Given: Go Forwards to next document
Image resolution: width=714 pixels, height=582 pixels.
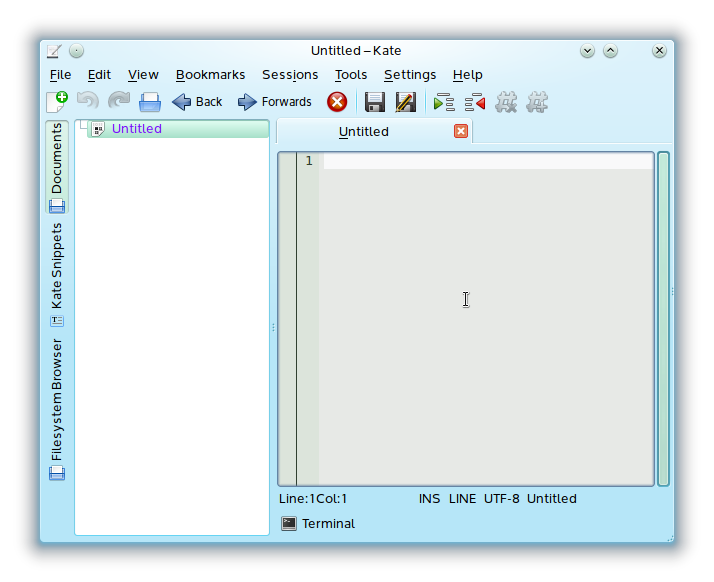Looking at the screenshot, I should [x=275, y=102].
